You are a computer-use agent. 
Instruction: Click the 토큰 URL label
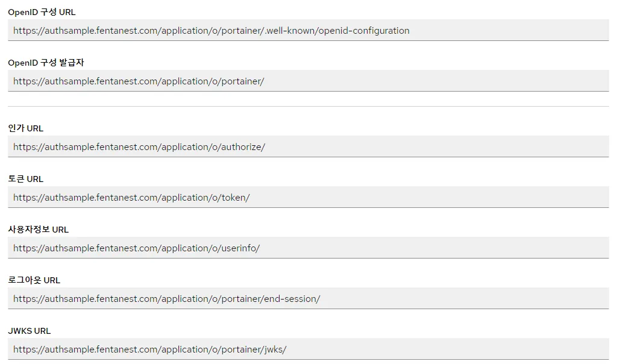tap(25, 178)
